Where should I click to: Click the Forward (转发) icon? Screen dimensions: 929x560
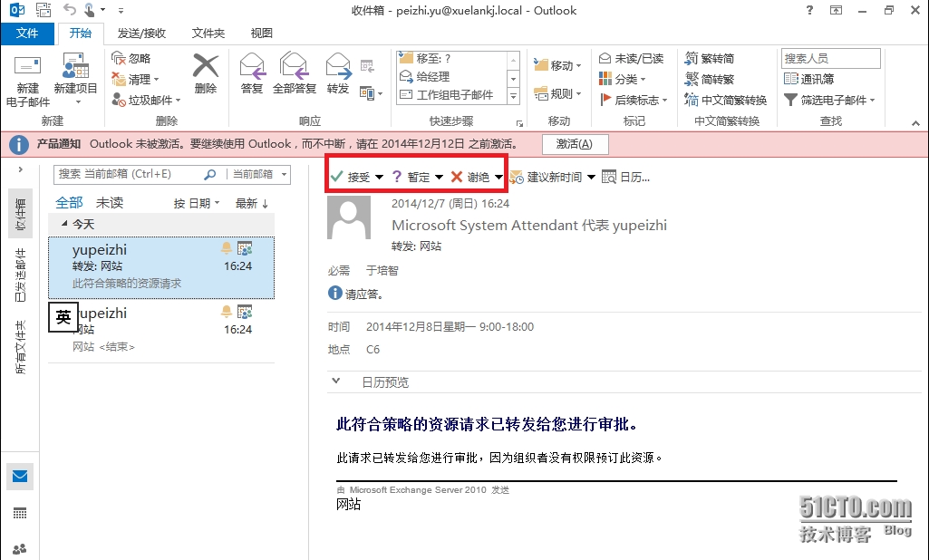pos(338,66)
